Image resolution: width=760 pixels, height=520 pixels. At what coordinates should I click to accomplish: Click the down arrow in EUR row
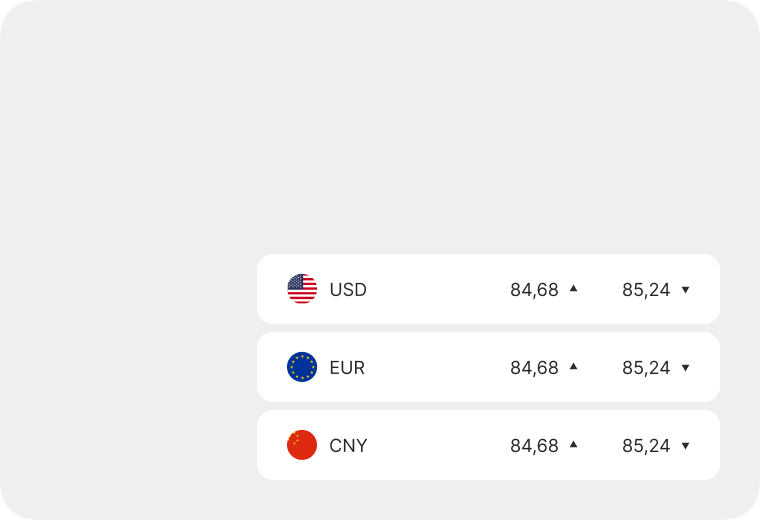click(685, 368)
